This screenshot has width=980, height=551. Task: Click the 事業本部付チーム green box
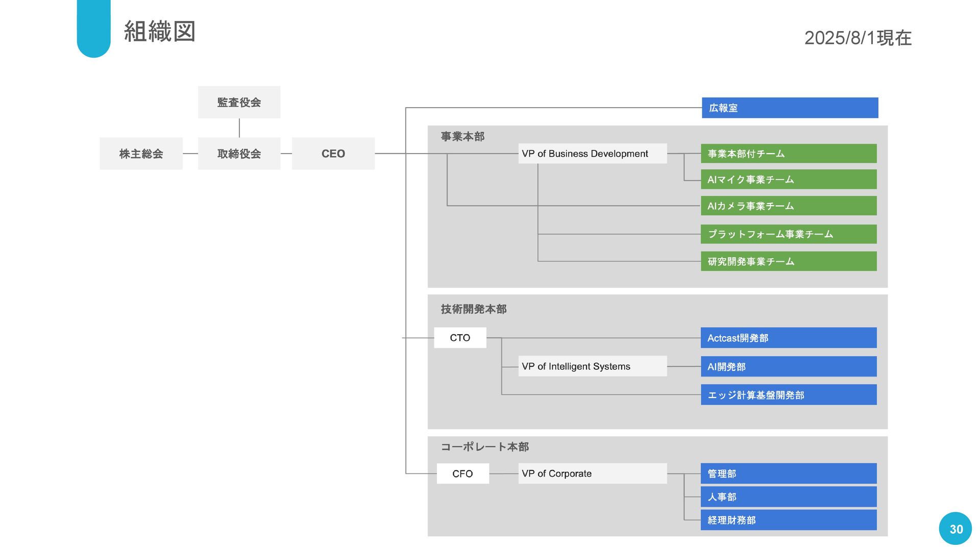click(789, 154)
